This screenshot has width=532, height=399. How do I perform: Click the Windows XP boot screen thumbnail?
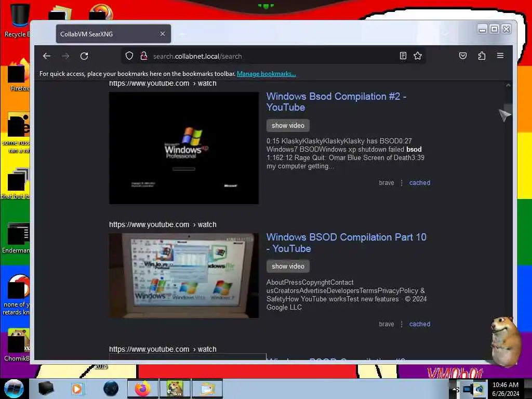pos(184,148)
